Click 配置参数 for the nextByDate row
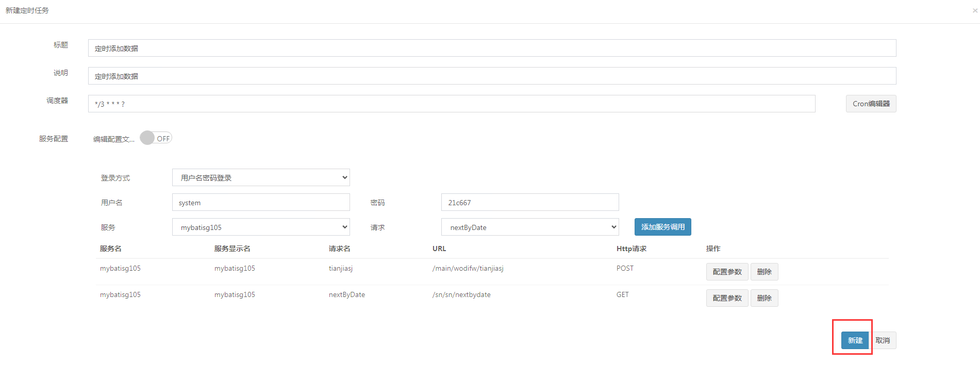 (727, 298)
